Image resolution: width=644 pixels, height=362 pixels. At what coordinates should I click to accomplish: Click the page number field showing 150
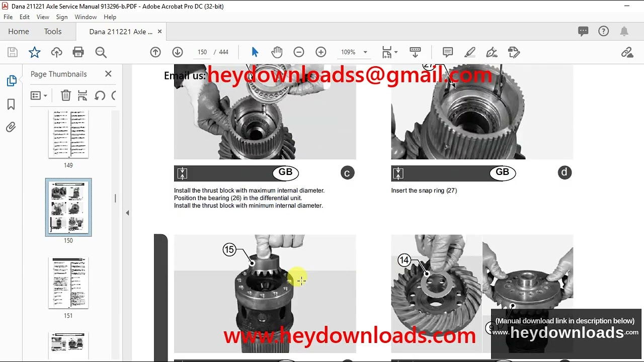click(202, 52)
